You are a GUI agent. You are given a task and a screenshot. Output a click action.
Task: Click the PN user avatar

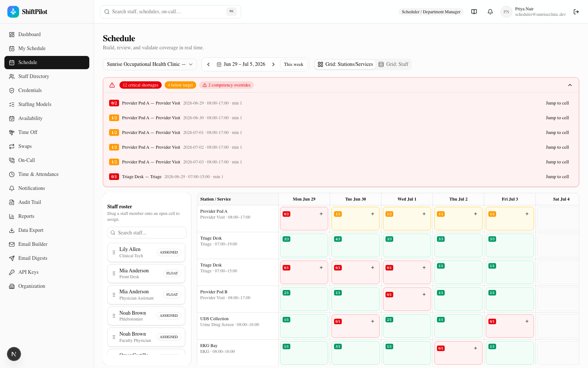[506, 12]
